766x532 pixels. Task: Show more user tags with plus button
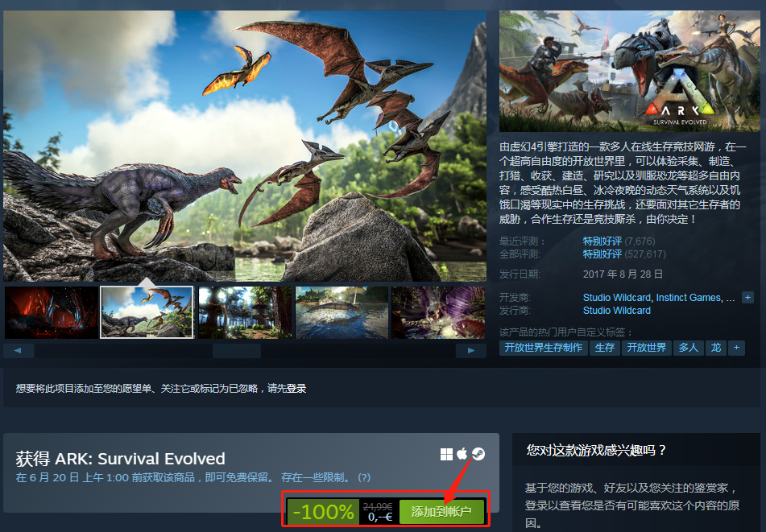pyautogui.click(x=736, y=348)
